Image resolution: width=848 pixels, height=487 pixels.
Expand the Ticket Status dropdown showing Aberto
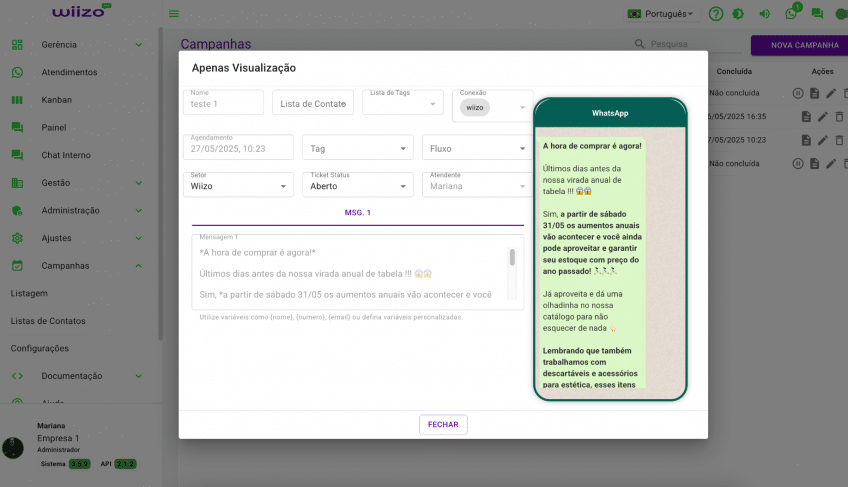pyautogui.click(x=357, y=186)
